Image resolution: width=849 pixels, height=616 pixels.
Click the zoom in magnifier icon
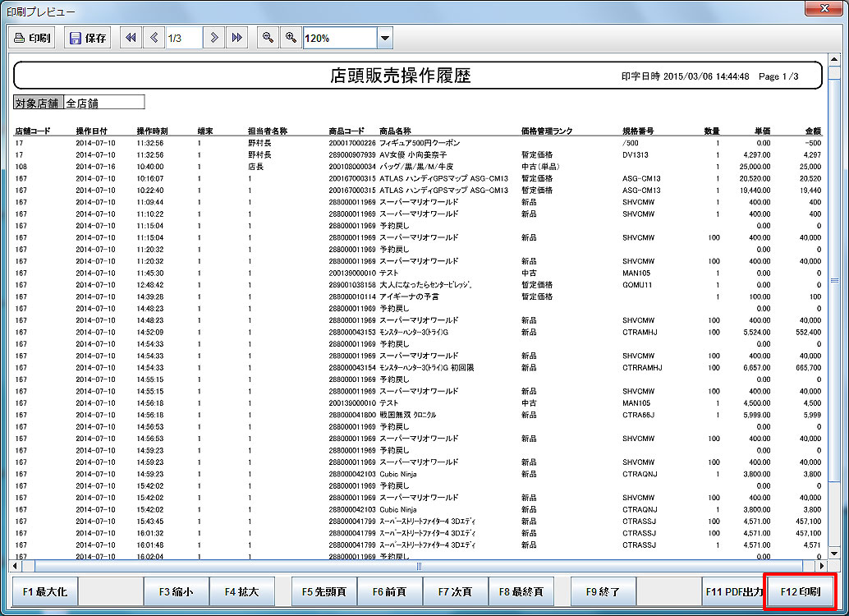click(291, 38)
